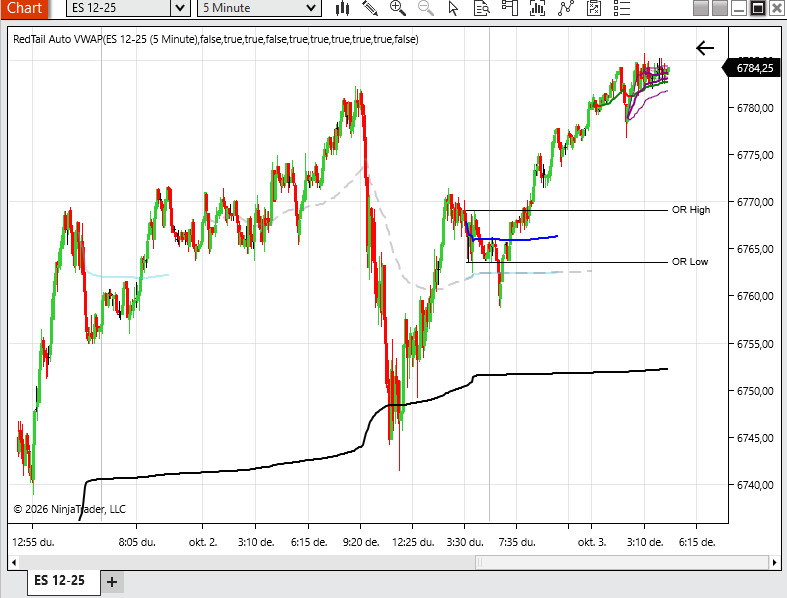The width and height of the screenshot is (787, 598).
Task: Expand the ES 12-25 instrument dropdown
Action: (x=179, y=8)
